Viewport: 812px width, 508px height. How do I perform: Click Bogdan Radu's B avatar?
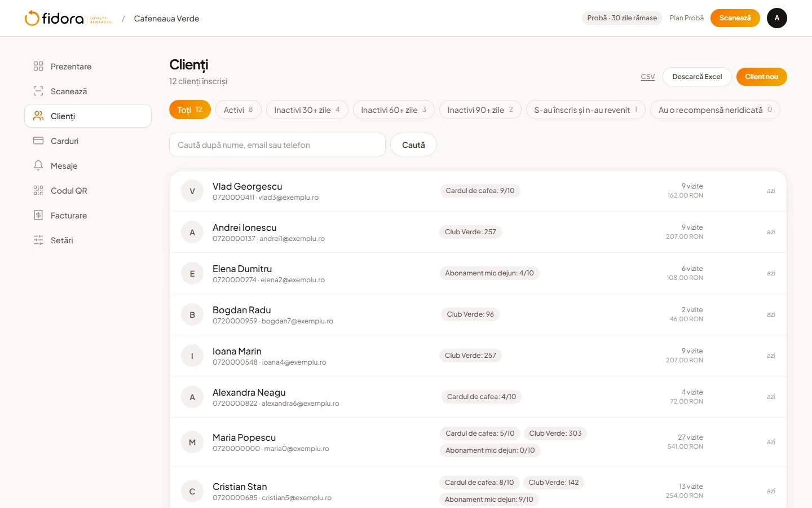(x=192, y=315)
